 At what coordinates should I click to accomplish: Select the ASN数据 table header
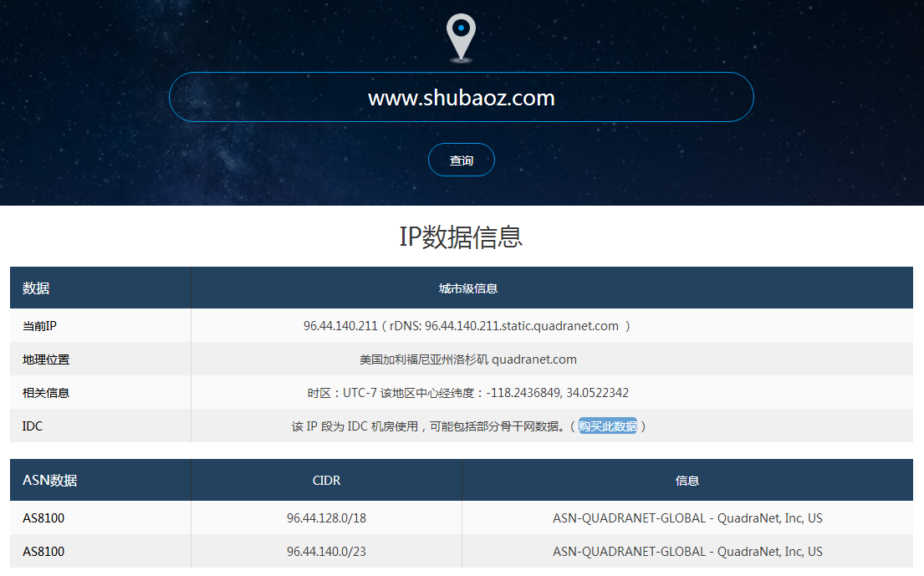pos(50,481)
